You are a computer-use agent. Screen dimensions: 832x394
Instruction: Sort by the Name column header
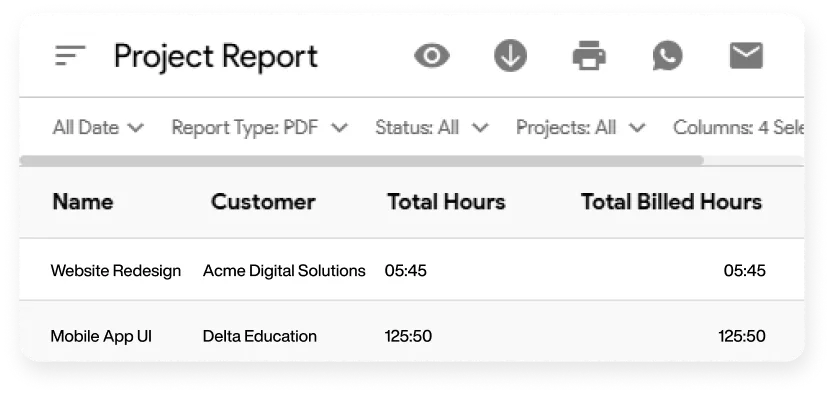point(83,202)
